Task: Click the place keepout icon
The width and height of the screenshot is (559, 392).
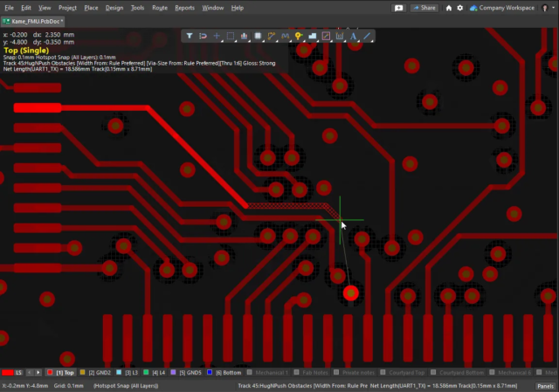Action: tap(326, 36)
